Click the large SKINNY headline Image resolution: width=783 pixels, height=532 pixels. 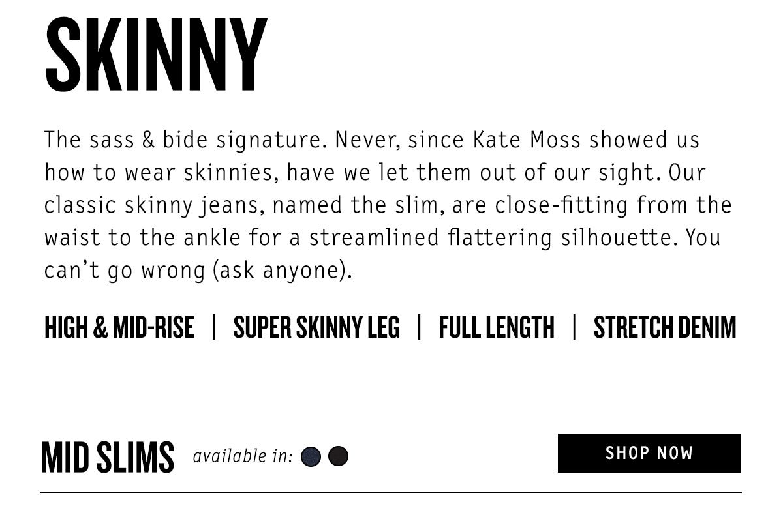(156, 55)
